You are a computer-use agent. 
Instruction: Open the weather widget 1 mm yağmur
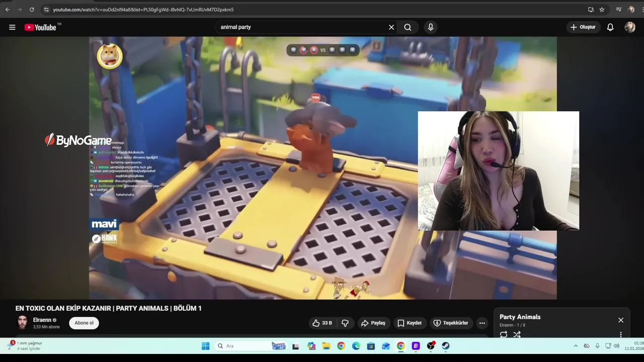pos(25,346)
